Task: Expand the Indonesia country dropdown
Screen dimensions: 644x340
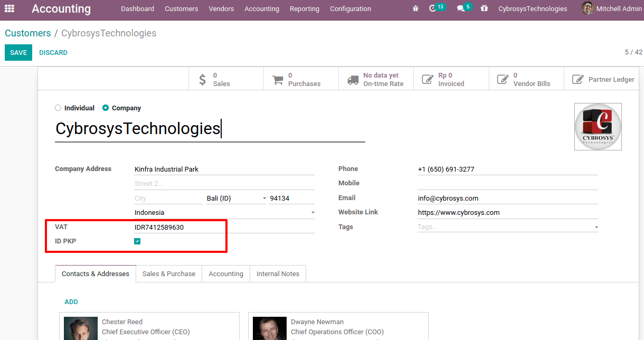Action: [x=224, y=213]
